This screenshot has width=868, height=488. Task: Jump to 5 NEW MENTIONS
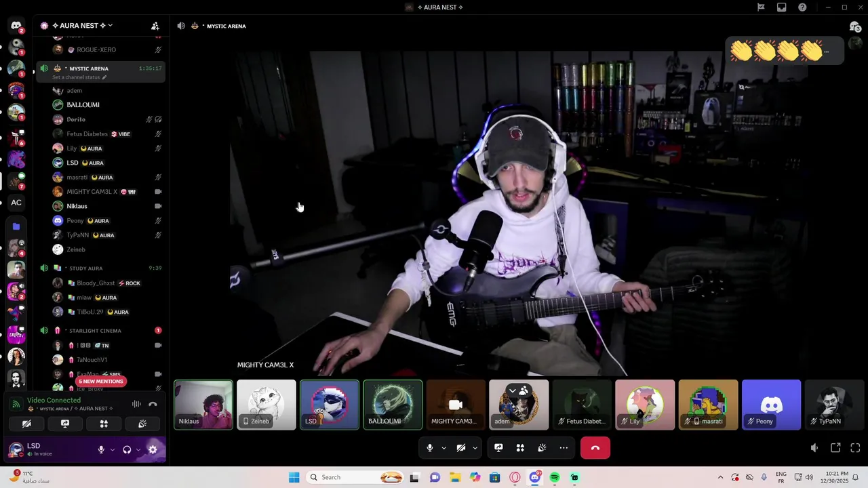[x=100, y=382]
